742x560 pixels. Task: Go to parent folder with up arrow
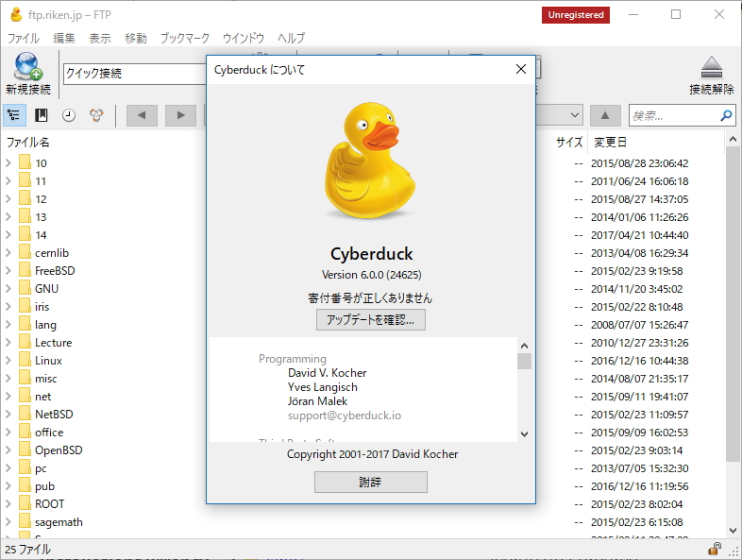tap(605, 115)
